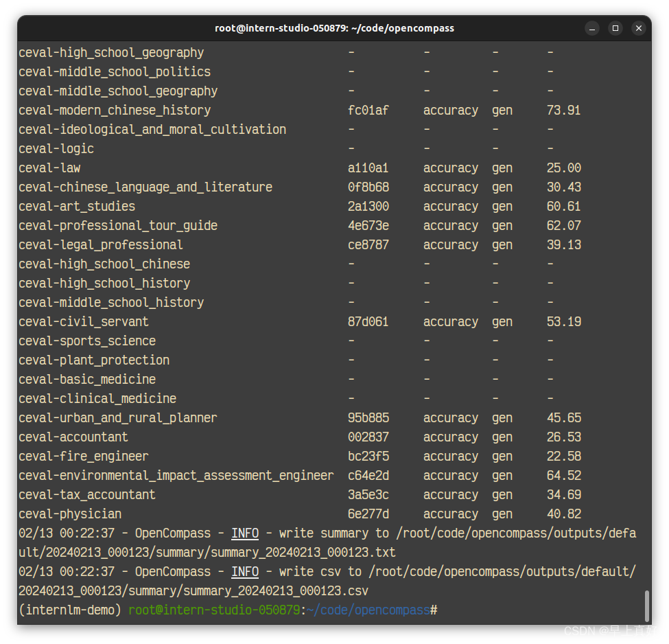The height and width of the screenshot is (644, 669).
Task: Select text 'ceval-high_school_history'
Action: click(104, 283)
